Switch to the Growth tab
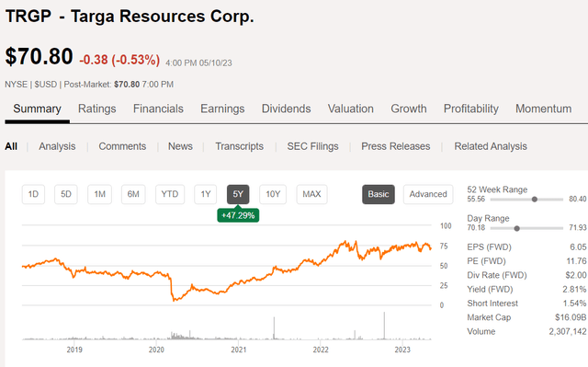This screenshot has width=588, height=367. [409, 109]
